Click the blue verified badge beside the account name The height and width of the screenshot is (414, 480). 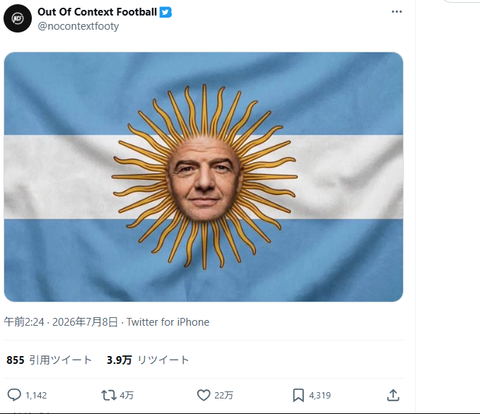point(166,12)
